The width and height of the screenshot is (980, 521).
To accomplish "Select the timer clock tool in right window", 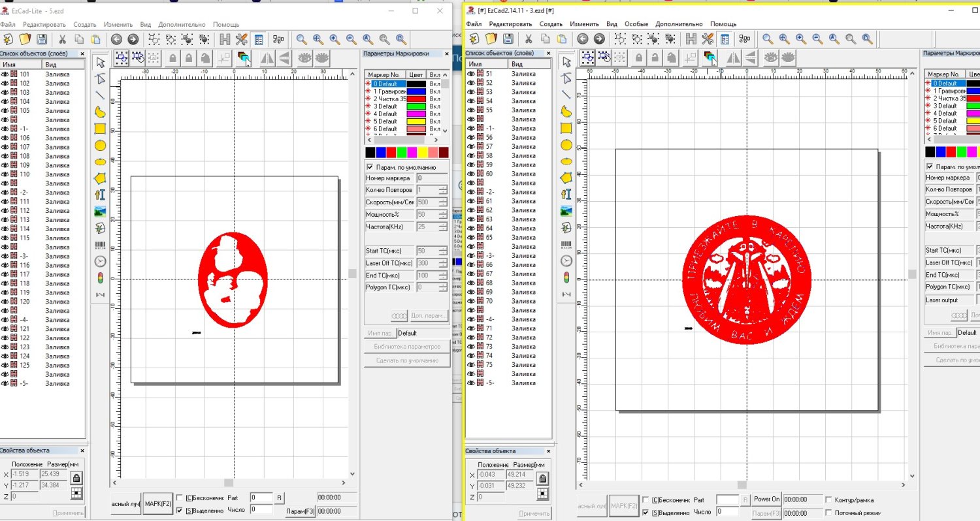I will click(x=566, y=261).
